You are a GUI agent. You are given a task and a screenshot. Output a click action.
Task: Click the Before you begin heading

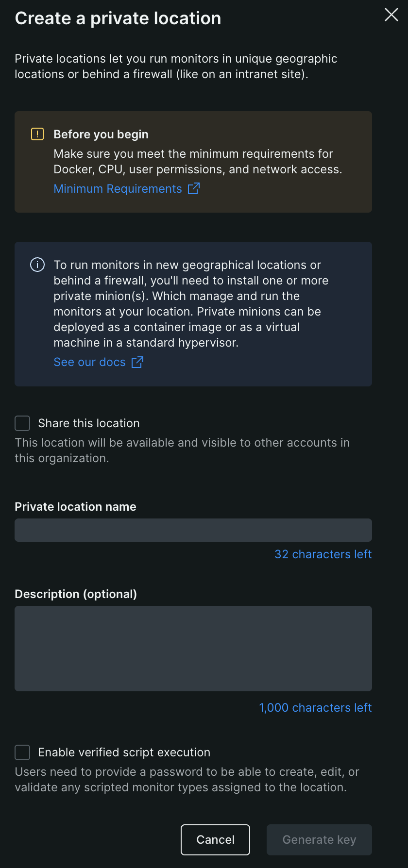coord(101,134)
